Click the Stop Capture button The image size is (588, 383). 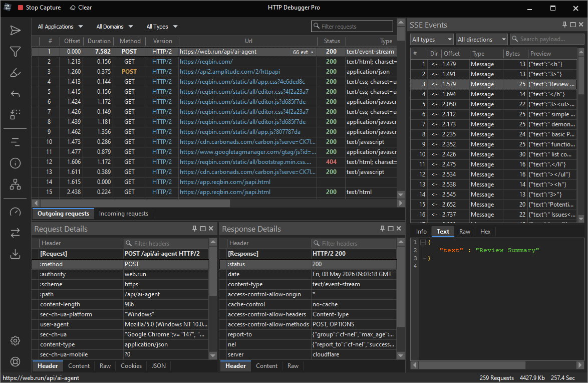coord(39,8)
